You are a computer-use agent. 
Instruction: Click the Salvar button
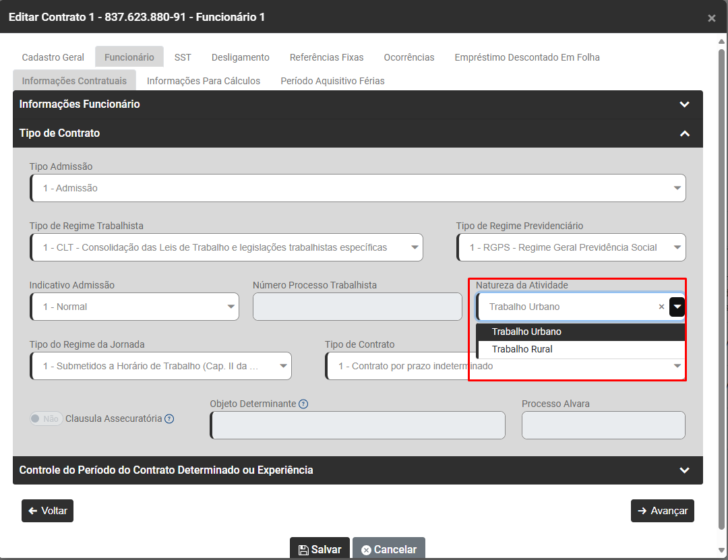click(320, 549)
